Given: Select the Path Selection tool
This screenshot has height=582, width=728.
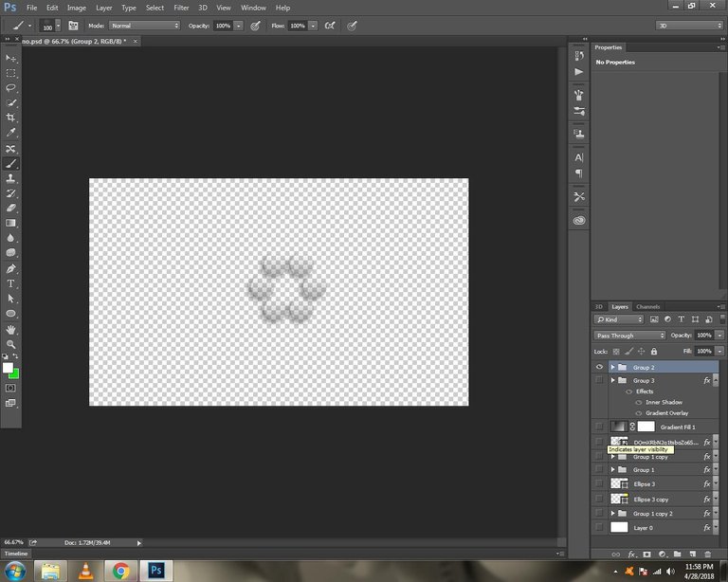Looking at the screenshot, I should (10, 299).
